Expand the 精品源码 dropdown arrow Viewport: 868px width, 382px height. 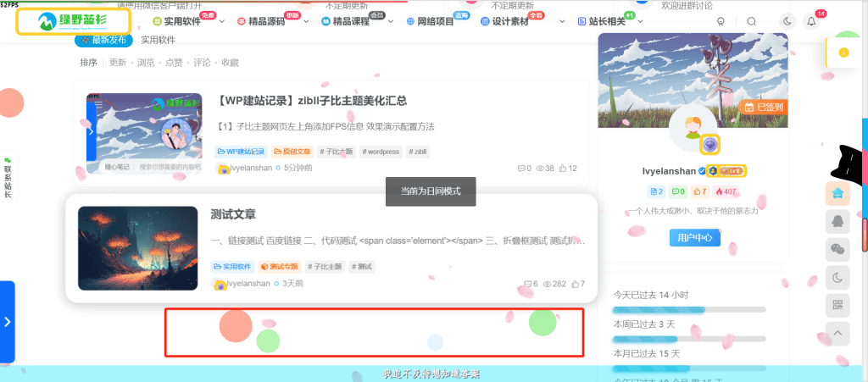[x=305, y=22]
